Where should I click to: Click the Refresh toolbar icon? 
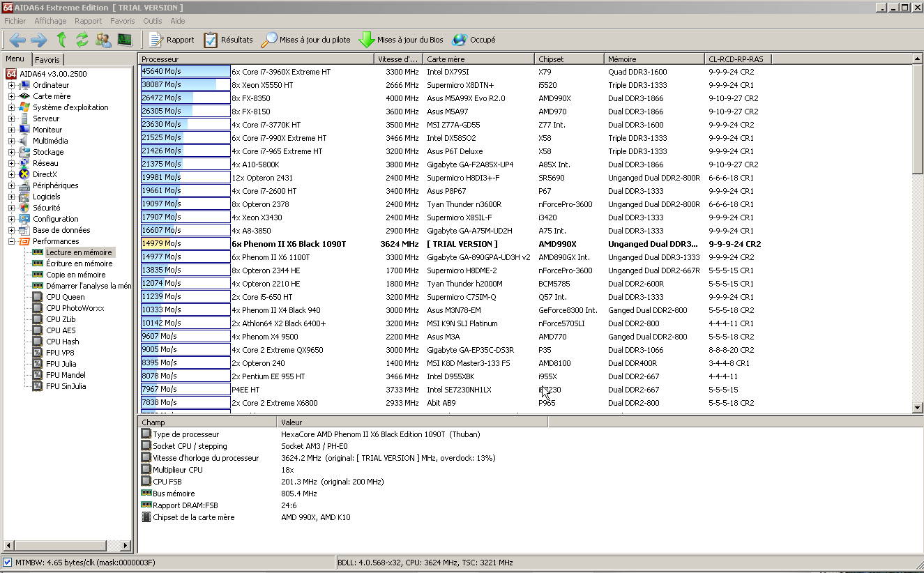pyautogui.click(x=82, y=40)
